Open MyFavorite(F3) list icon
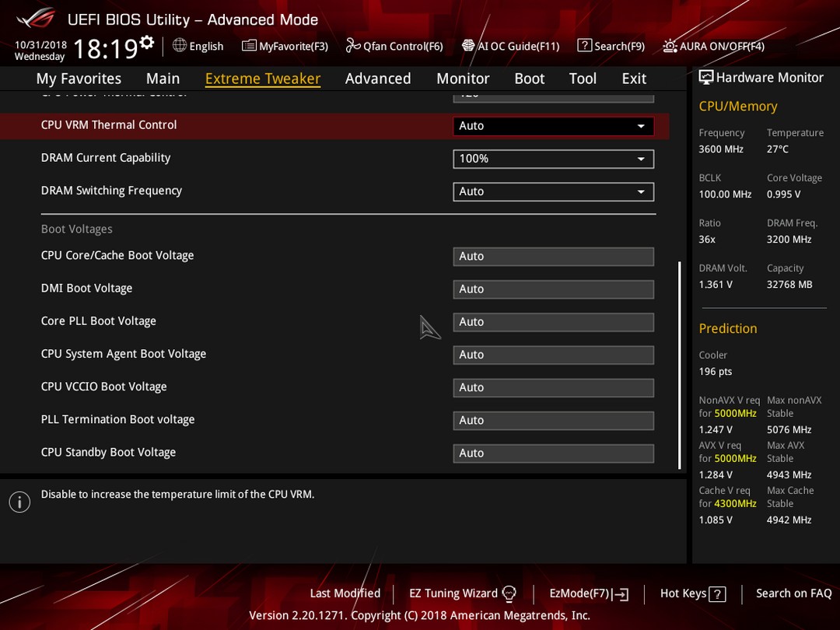840x630 pixels. click(x=249, y=46)
